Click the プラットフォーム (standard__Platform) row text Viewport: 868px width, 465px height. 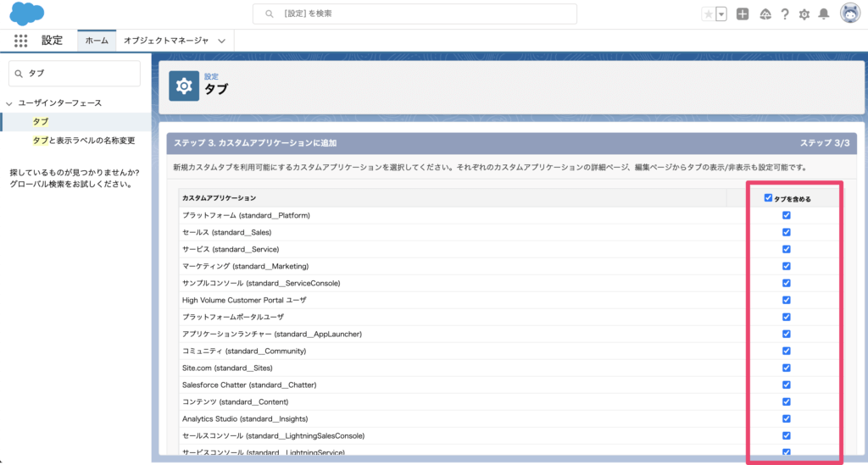(x=246, y=216)
